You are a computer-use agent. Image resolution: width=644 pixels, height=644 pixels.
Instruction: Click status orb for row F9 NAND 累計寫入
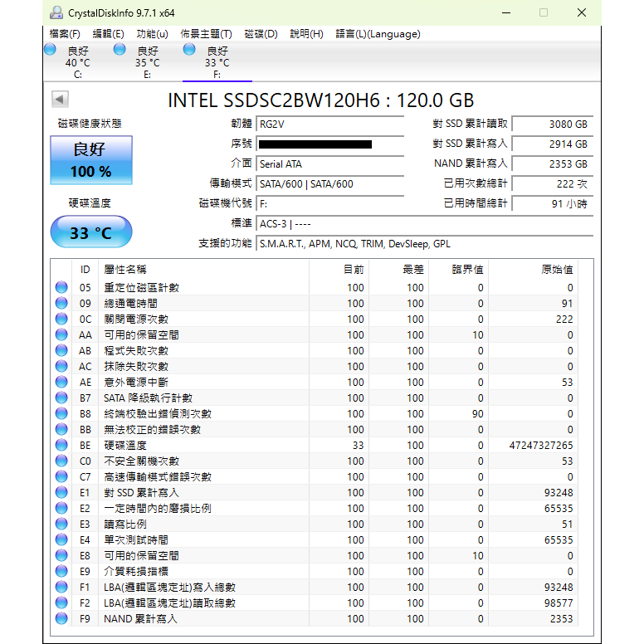(x=61, y=618)
